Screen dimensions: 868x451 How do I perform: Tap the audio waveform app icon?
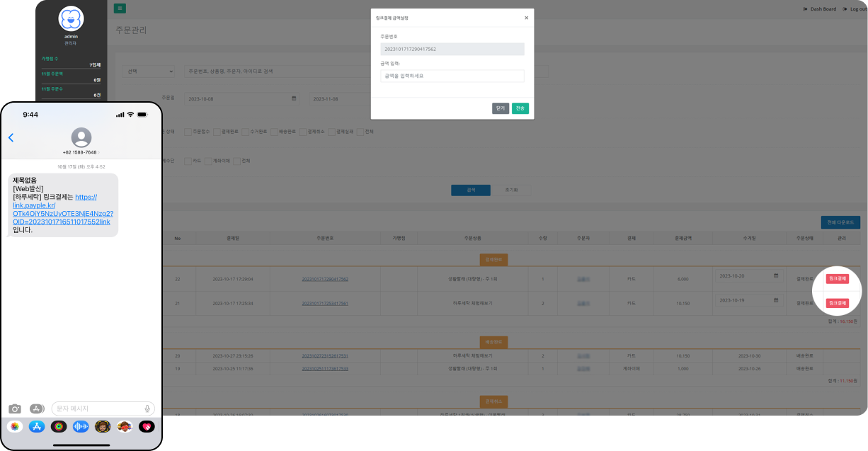click(81, 426)
